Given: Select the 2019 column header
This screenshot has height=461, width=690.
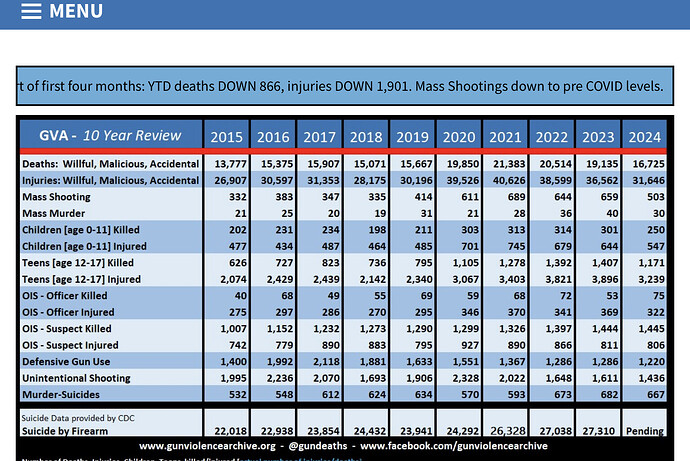Looking at the screenshot, I should [412, 137].
